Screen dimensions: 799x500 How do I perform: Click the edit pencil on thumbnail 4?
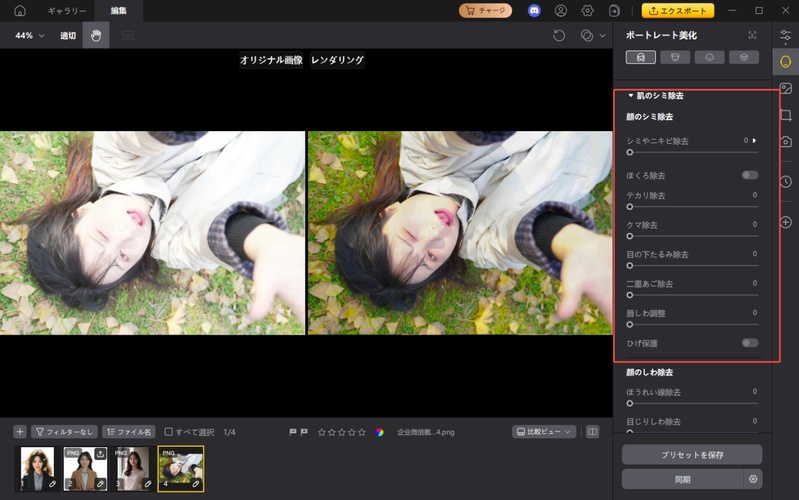pos(196,484)
